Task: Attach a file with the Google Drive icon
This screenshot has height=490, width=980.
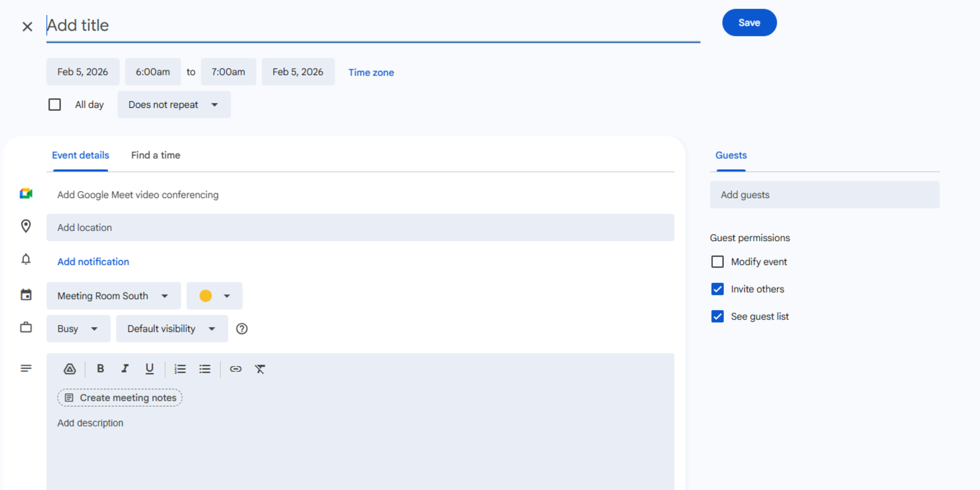Action: 70,369
